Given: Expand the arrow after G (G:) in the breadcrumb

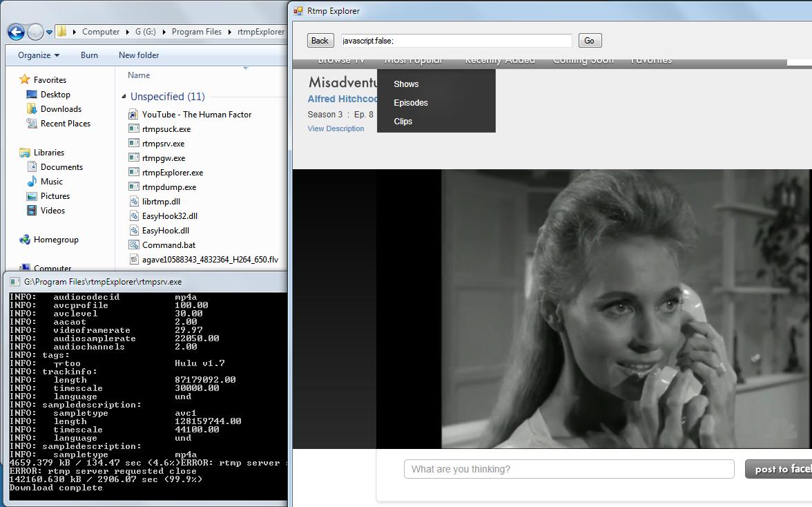Looking at the screenshot, I should click(164, 32).
